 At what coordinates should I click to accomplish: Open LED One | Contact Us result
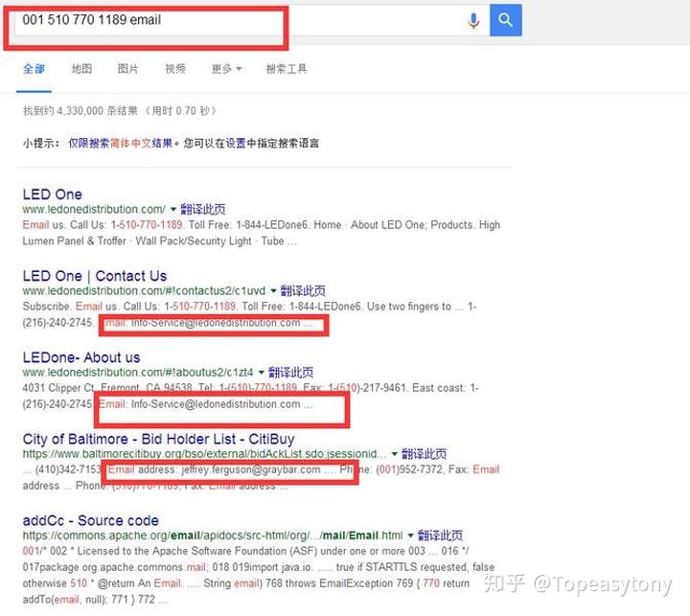point(94,276)
